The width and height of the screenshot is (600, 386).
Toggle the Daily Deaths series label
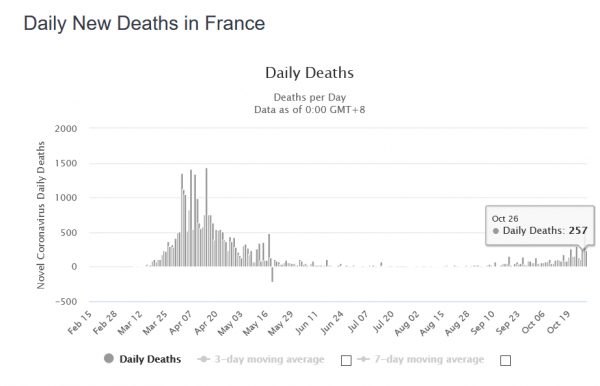point(150,359)
